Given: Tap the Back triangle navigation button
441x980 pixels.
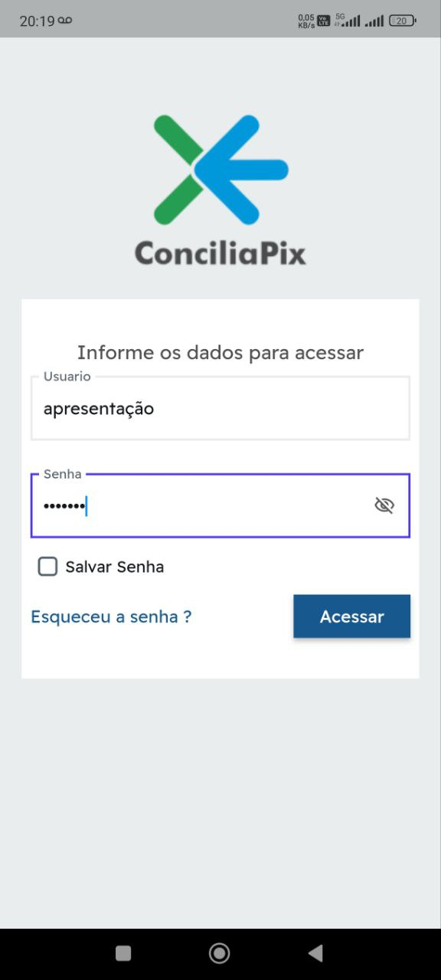Looking at the screenshot, I should click(315, 952).
